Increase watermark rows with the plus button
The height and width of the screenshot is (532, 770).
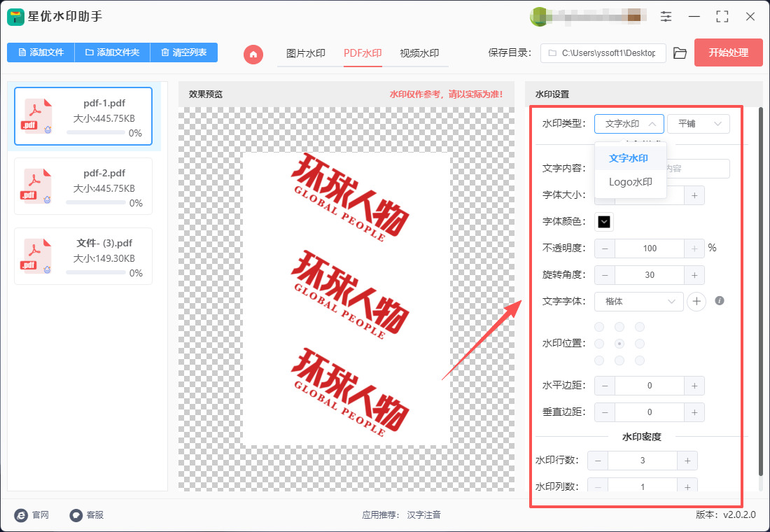(x=687, y=461)
